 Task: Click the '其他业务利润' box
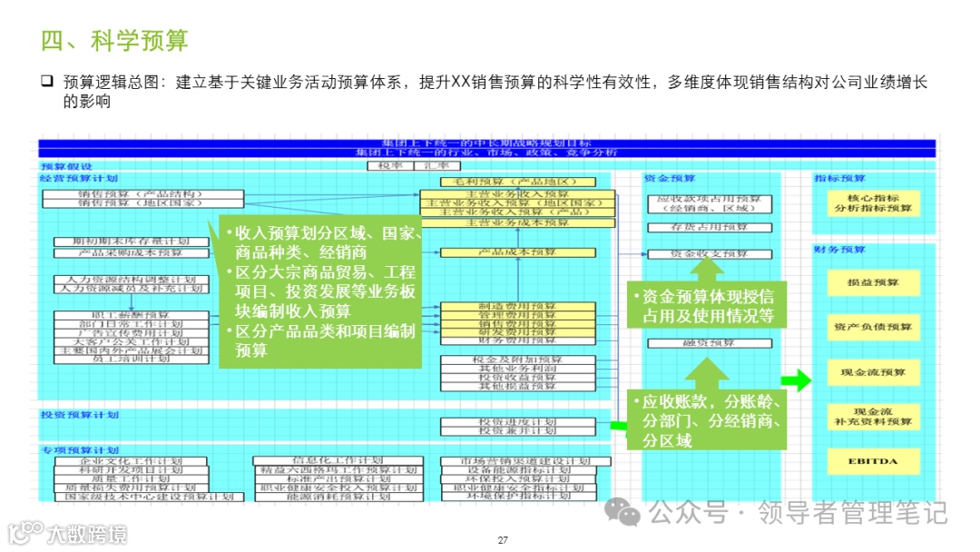518,369
